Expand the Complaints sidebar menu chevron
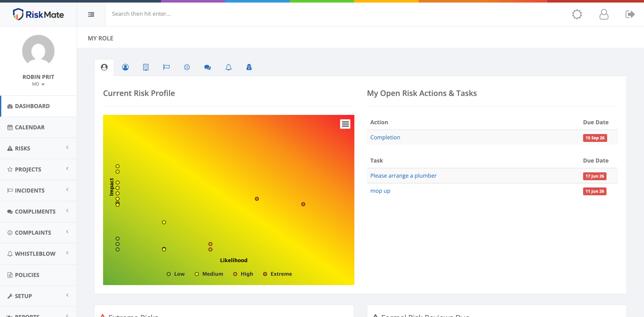This screenshot has width=644, height=317. coord(67,232)
